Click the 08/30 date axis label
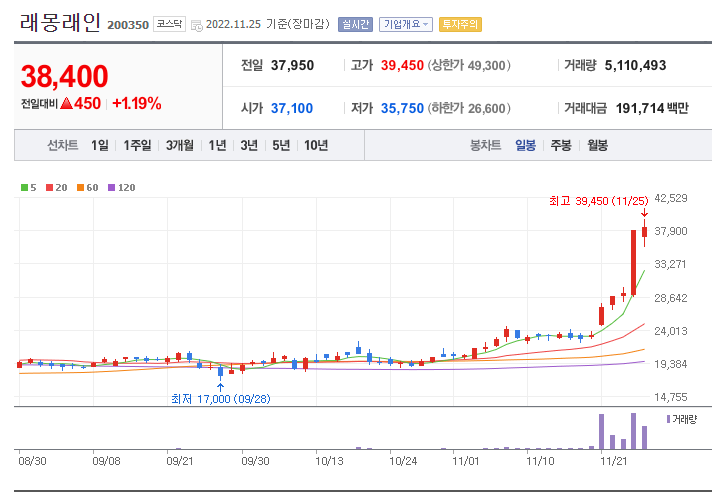 point(32,461)
